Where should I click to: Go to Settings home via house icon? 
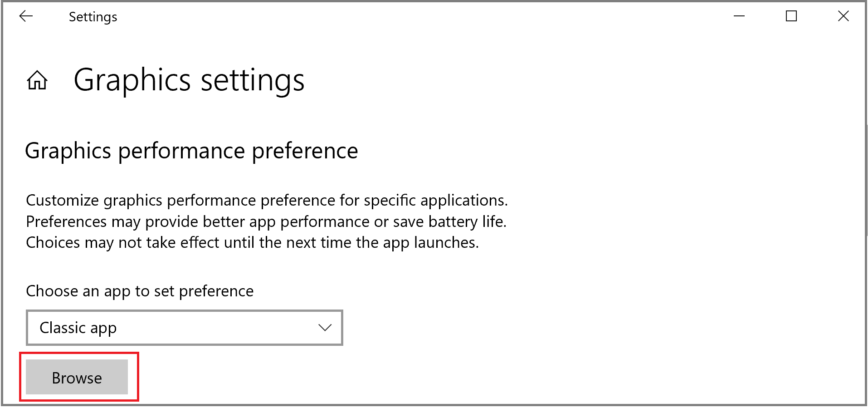pos(37,81)
